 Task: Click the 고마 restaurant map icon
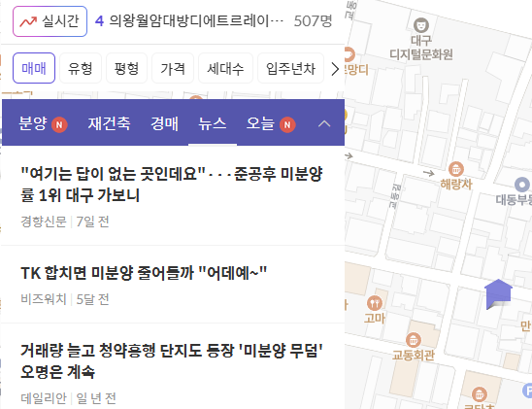(x=375, y=303)
